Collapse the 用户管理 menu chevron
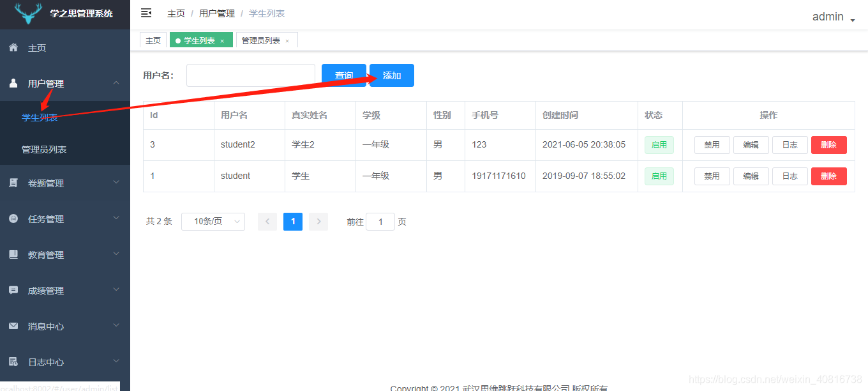868x391 pixels. coord(116,82)
